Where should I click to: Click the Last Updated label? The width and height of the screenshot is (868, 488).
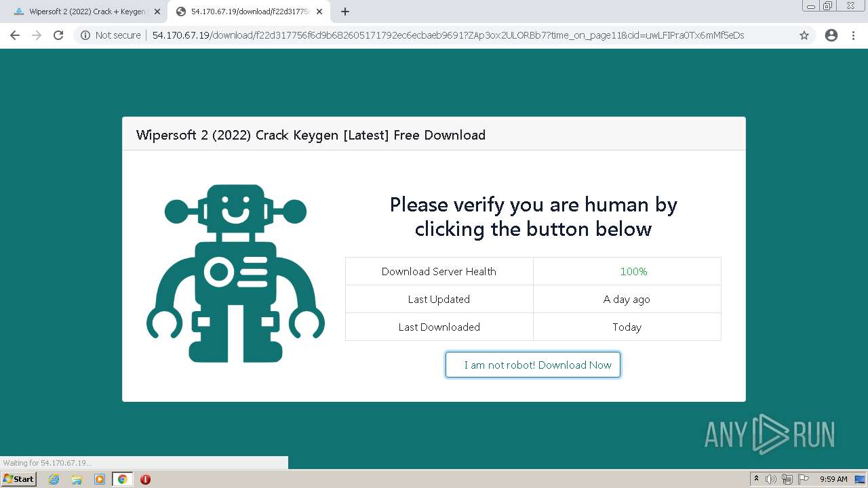pos(439,299)
